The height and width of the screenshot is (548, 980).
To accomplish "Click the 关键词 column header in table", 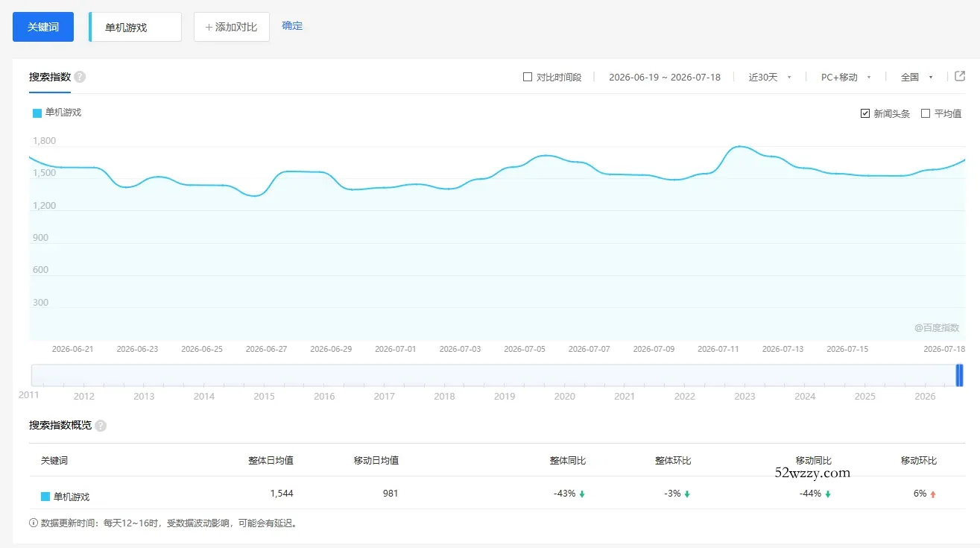I will pos(54,461).
